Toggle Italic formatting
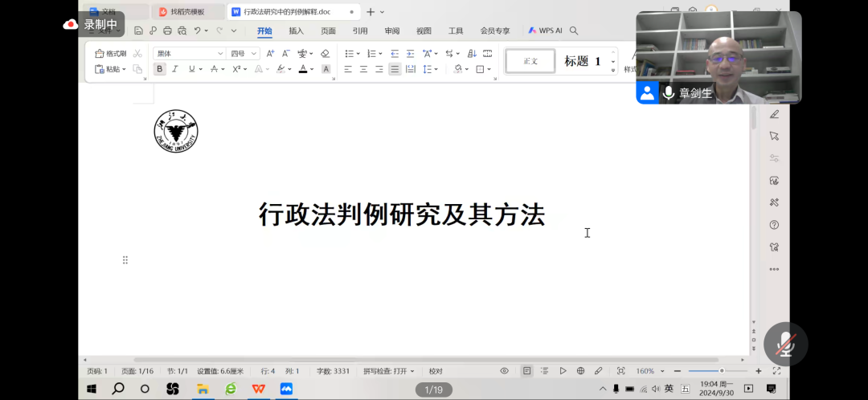Screen dimensions: 868x400 174,69
